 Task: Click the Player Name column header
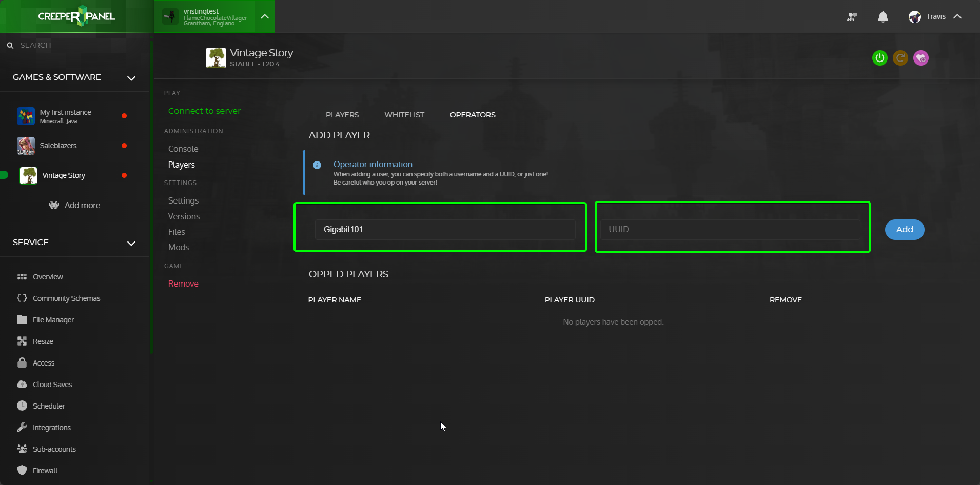[335, 300]
